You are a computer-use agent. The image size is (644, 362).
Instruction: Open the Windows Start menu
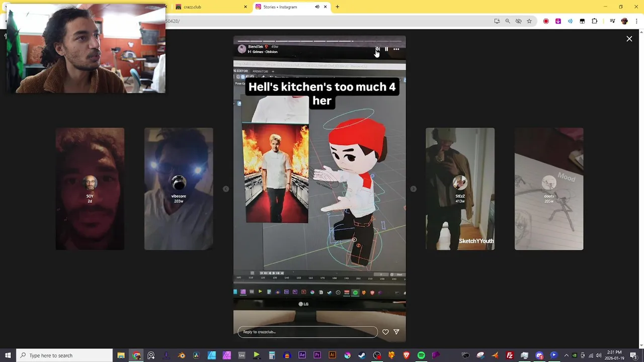(x=8, y=355)
